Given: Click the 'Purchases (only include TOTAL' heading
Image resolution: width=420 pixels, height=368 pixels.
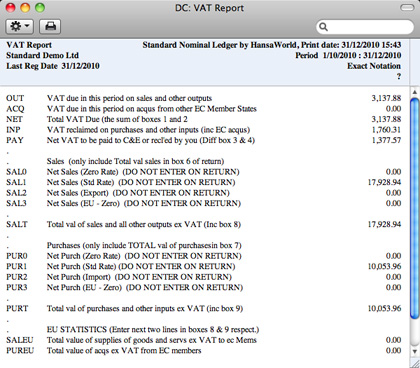Looking at the screenshot, I should coord(144,245).
